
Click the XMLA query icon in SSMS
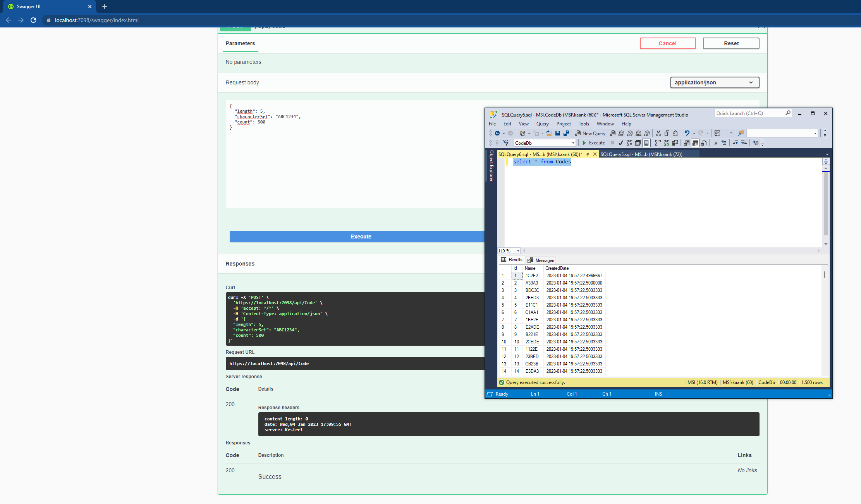638,133
